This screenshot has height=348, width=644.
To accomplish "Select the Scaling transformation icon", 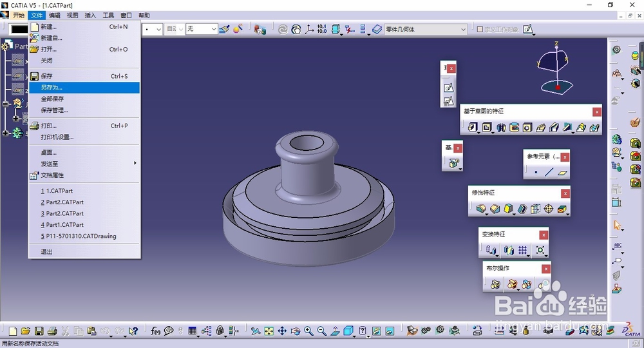I will click(x=540, y=250).
